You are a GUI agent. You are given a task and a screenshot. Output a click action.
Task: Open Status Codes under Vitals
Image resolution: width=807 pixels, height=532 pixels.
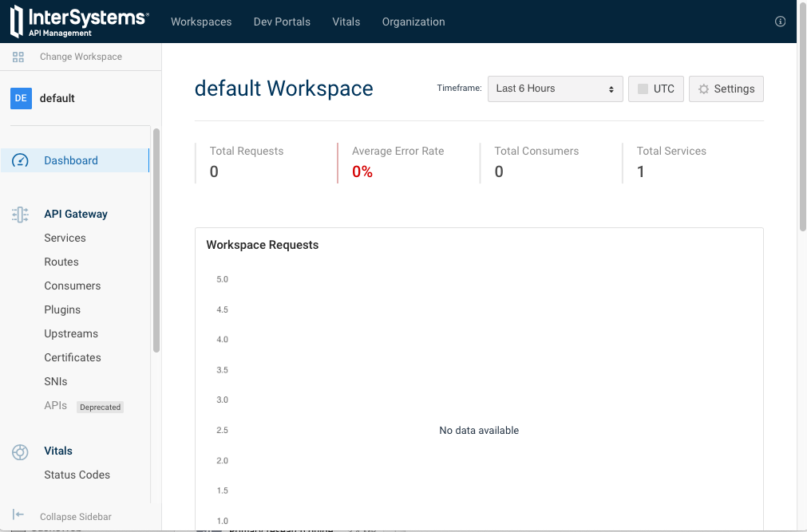[x=77, y=475]
